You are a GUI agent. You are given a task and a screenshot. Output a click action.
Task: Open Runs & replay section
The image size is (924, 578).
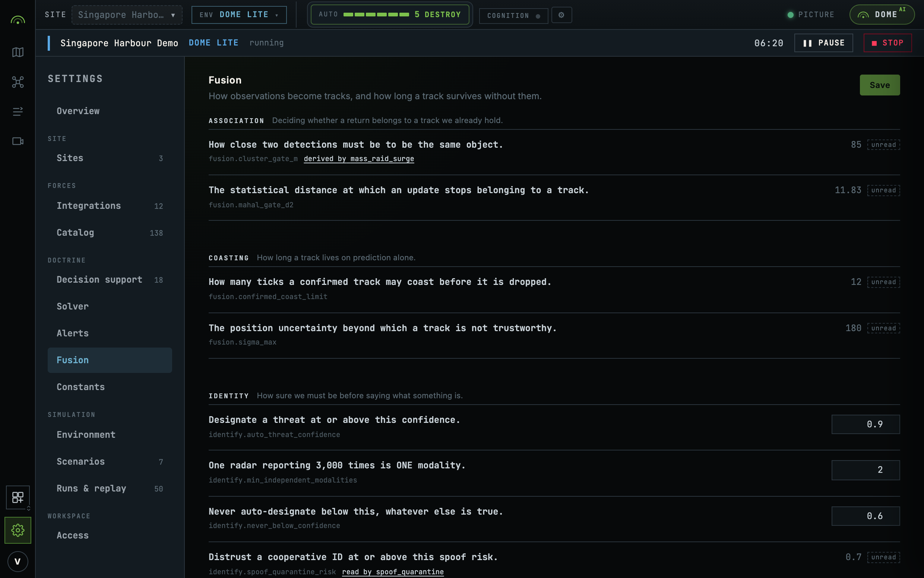tap(110, 488)
